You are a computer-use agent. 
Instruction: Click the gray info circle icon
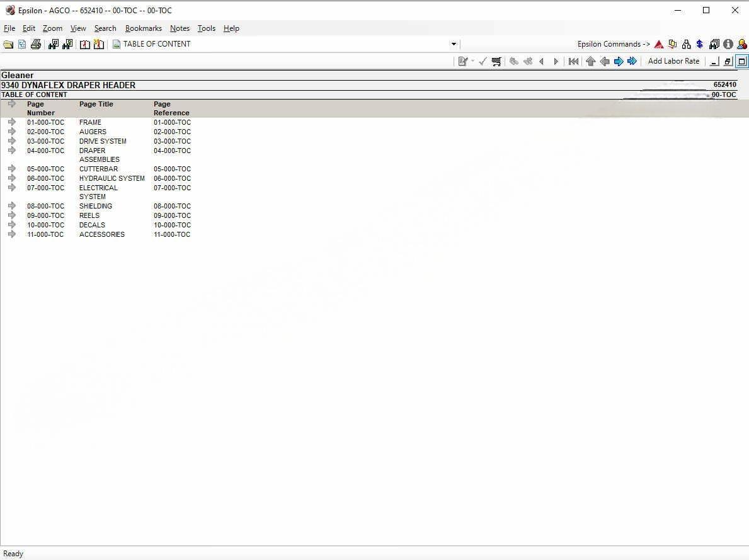(728, 44)
